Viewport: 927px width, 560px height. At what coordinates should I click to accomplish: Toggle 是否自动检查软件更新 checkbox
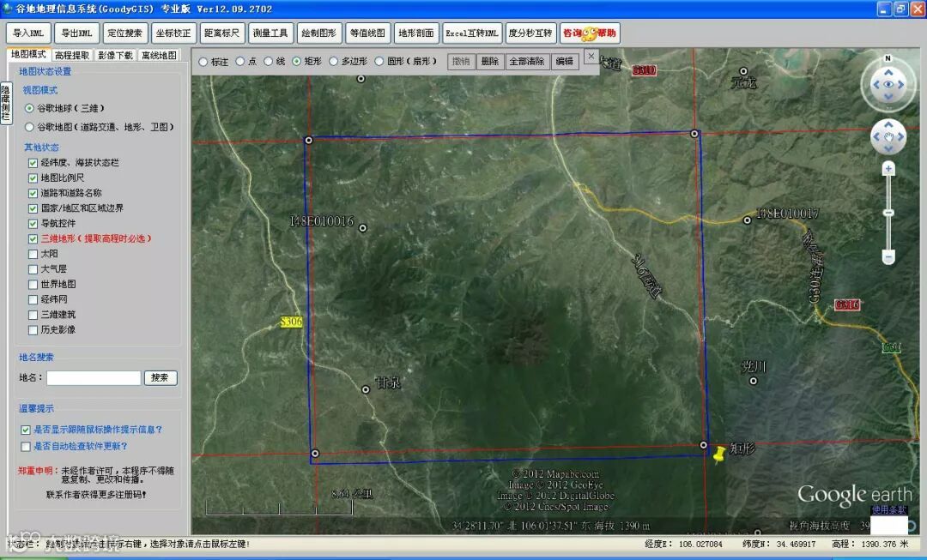pyautogui.click(x=26, y=447)
